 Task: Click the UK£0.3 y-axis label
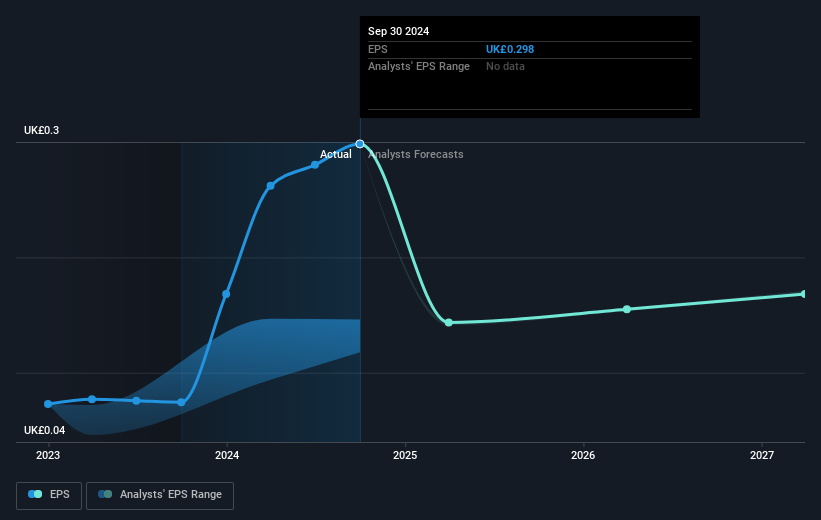pos(41,130)
